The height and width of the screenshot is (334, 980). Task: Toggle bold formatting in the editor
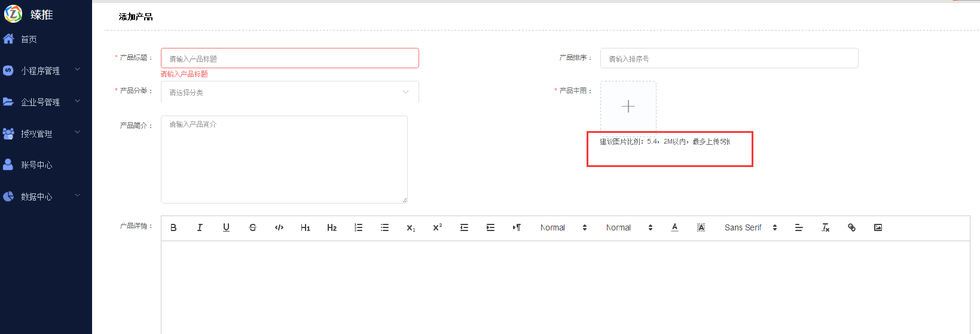tap(173, 227)
